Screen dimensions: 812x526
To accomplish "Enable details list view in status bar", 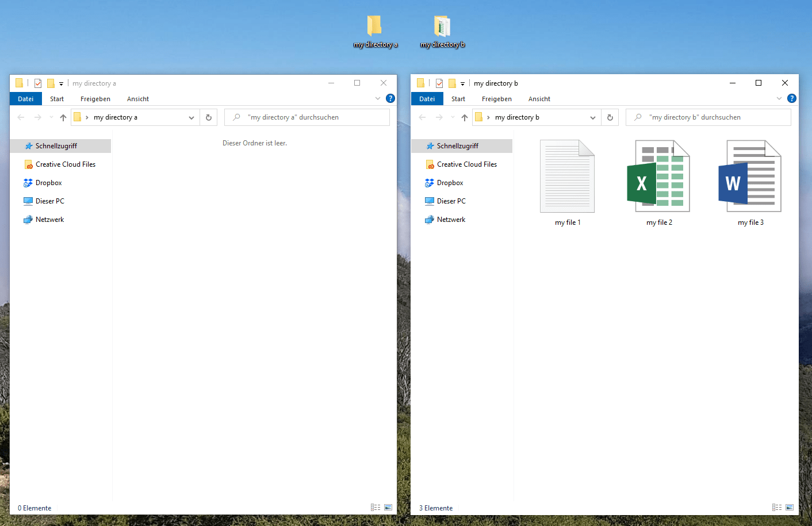I will [376, 507].
